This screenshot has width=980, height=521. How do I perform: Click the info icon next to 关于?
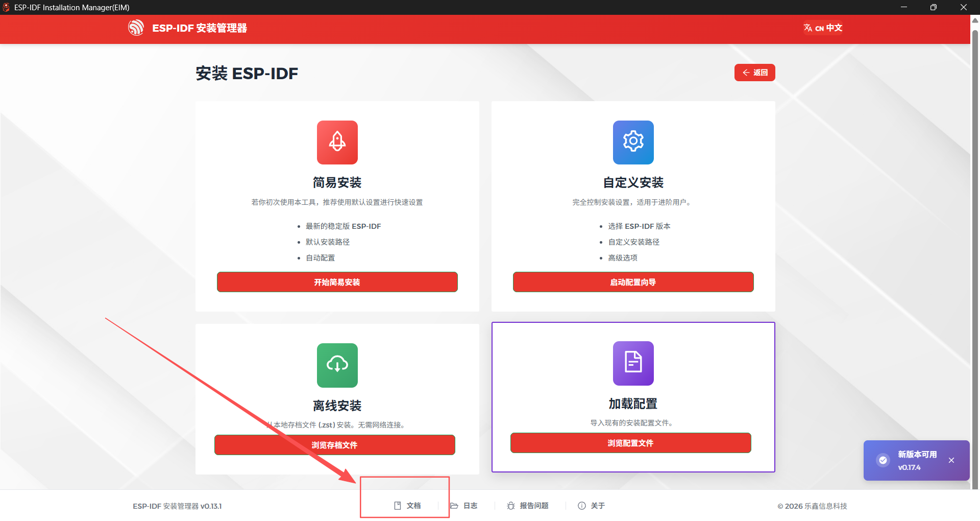click(582, 506)
